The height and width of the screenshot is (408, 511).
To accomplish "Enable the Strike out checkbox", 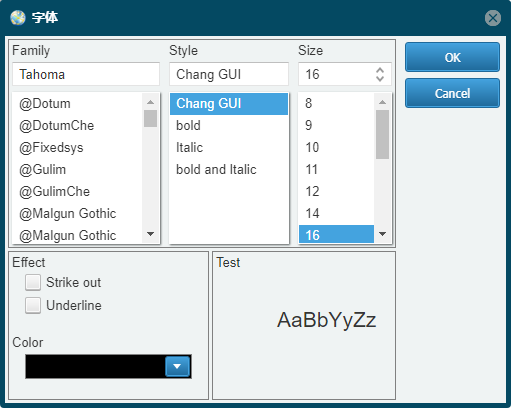I will (33, 282).
